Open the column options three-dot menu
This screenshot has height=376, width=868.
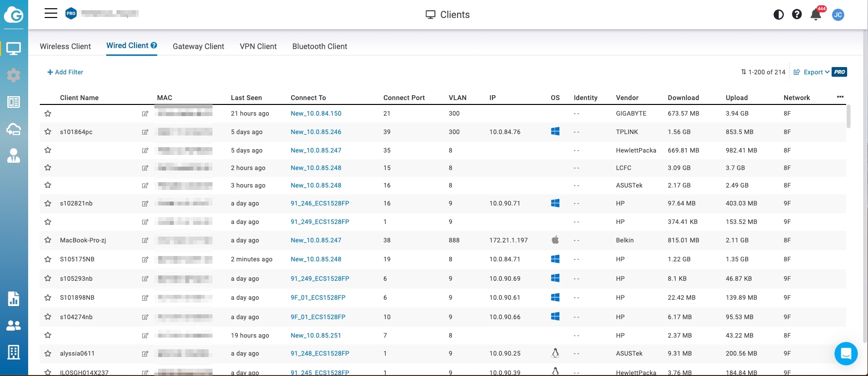[840, 97]
